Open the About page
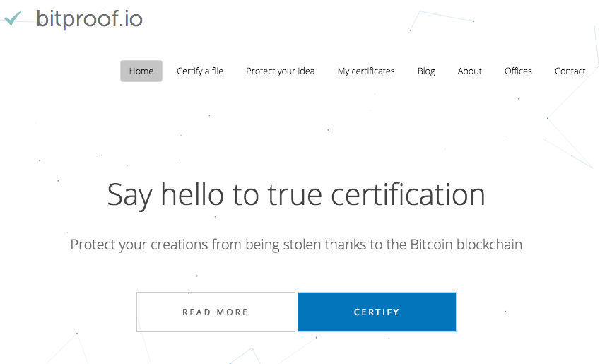 469,71
